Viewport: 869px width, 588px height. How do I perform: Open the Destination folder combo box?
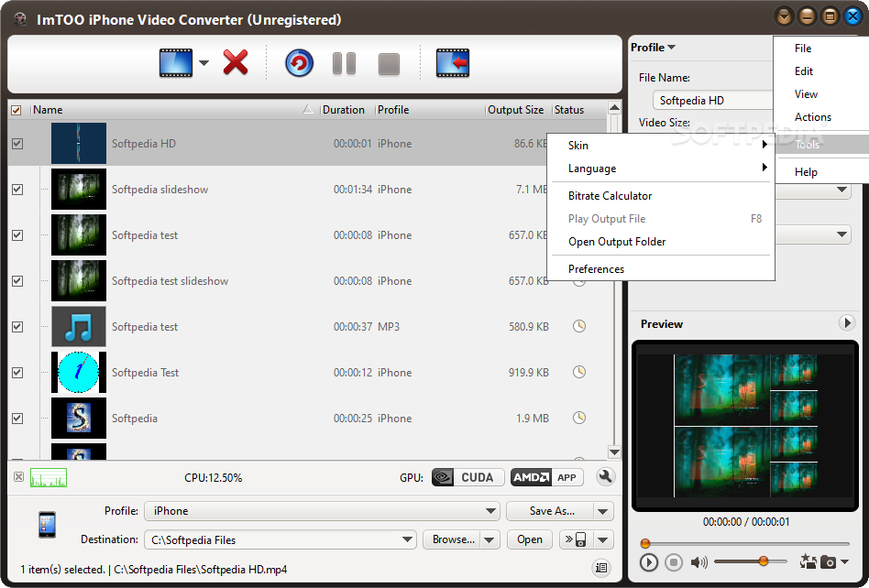(x=280, y=539)
